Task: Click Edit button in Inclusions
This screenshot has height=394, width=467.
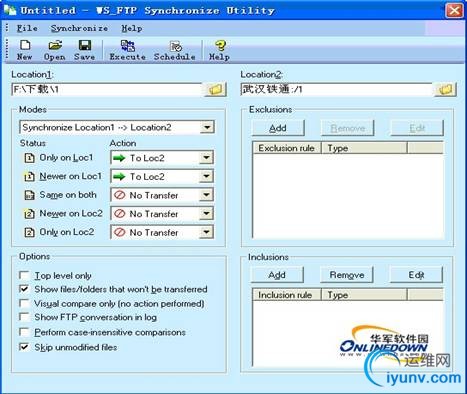Action: coord(416,275)
